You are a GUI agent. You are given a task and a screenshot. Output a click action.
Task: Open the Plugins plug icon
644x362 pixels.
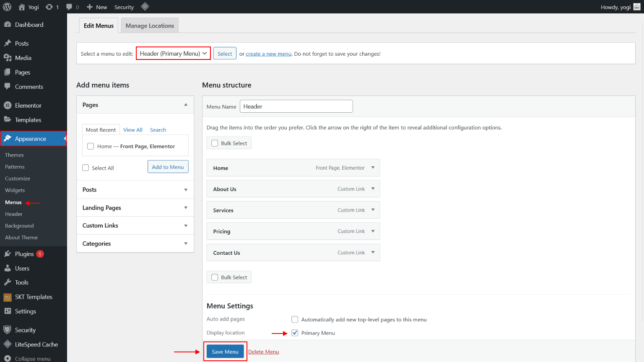click(x=8, y=253)
